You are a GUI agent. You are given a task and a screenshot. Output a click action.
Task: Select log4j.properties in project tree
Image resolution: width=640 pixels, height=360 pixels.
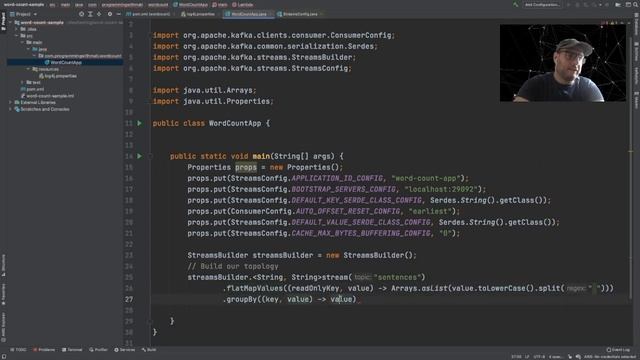pyautogui.click(x=60, y=76)
